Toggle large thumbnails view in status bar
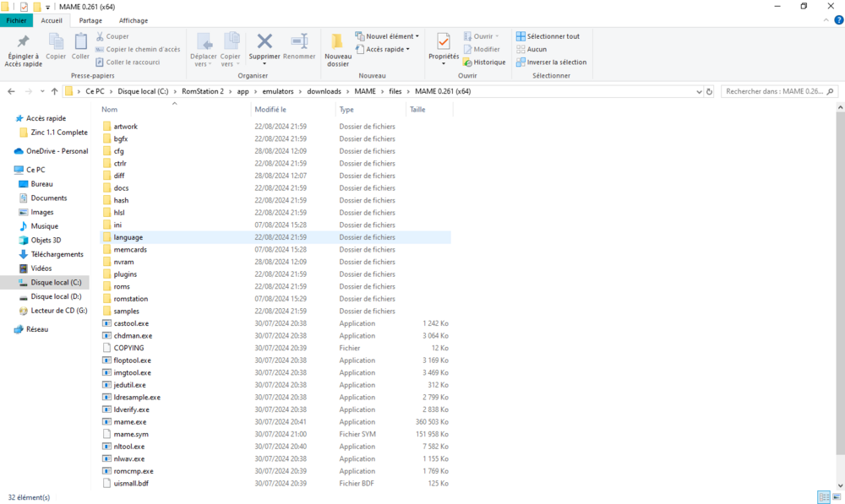Image resolution: width=845 pixels, height=504 pixels. pyautogui.click(x=836, y=497)
